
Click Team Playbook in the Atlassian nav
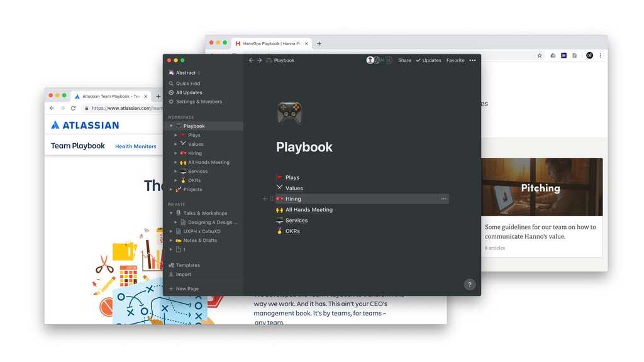coord(77,146)
